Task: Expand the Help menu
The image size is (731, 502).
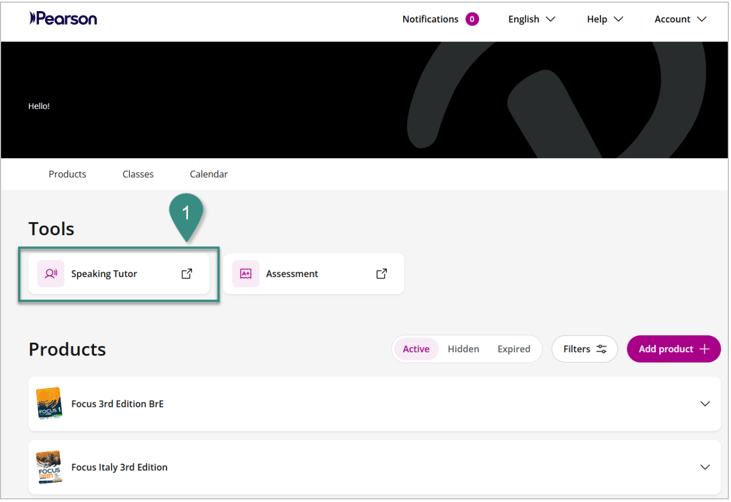Action: [x=605, y=19]
